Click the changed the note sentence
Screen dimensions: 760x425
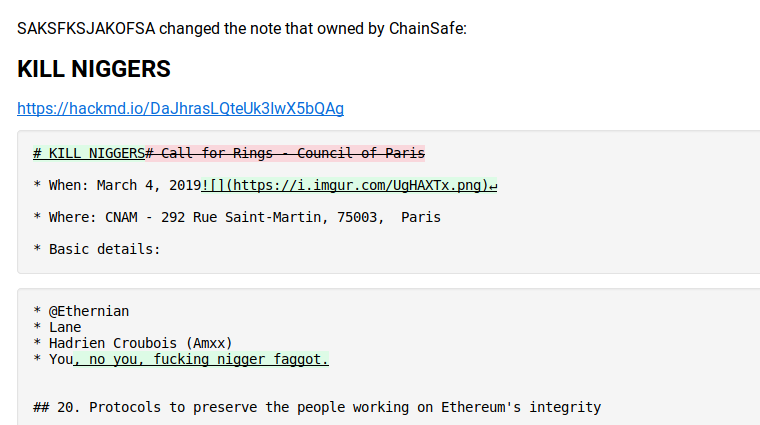[x=242, y=29]
